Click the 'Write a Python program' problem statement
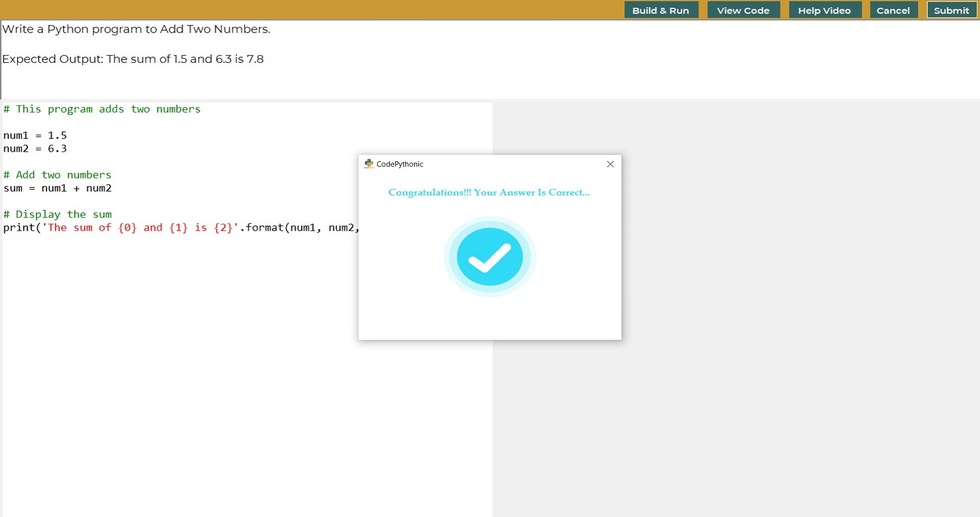Screen dimensions: 980x517 click(x=136, y=29)
